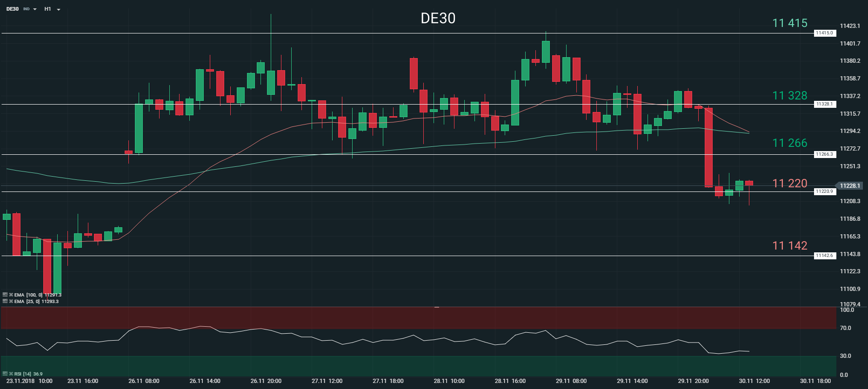The height and width of the screenshot is (389, 868).
Task: Open settings icon for EMA 100 indicator
Action: (5, 295)
